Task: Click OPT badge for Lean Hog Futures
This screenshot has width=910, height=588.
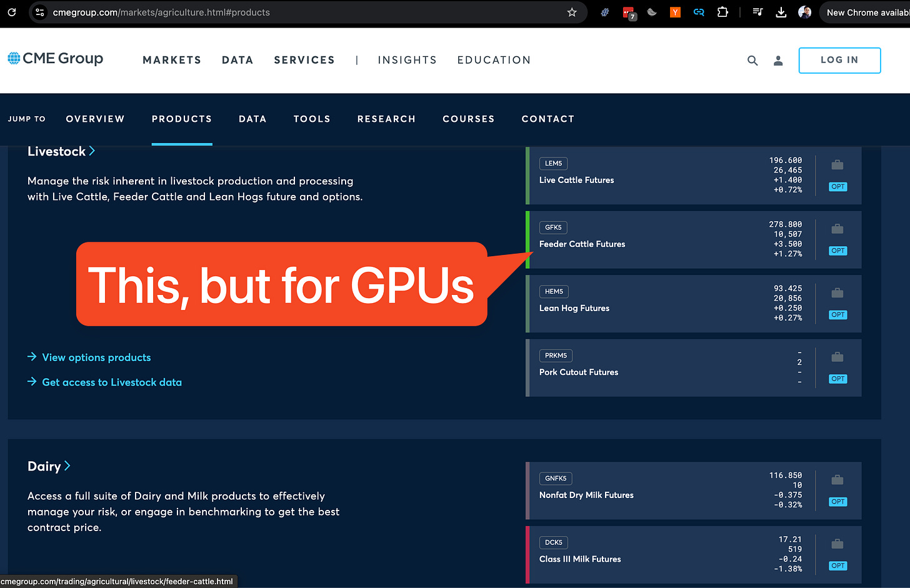Action: pos(838,315)
